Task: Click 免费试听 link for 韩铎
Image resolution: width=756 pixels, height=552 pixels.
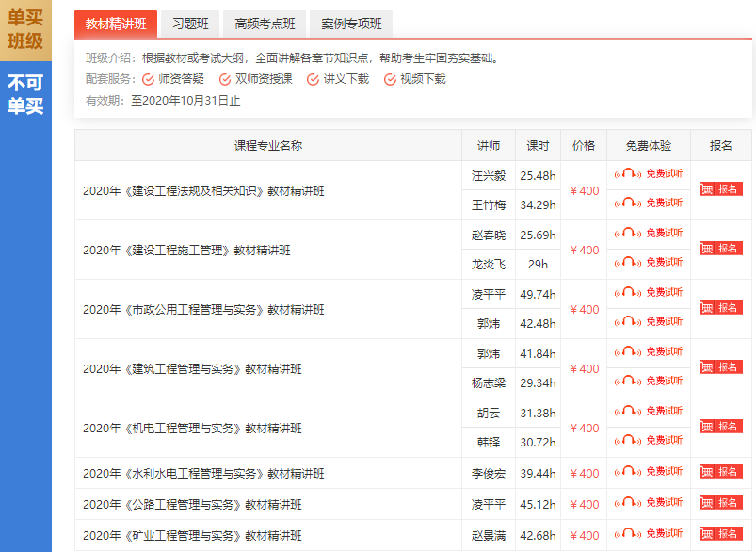Action: pyautogui.click(x=664, y=441)
